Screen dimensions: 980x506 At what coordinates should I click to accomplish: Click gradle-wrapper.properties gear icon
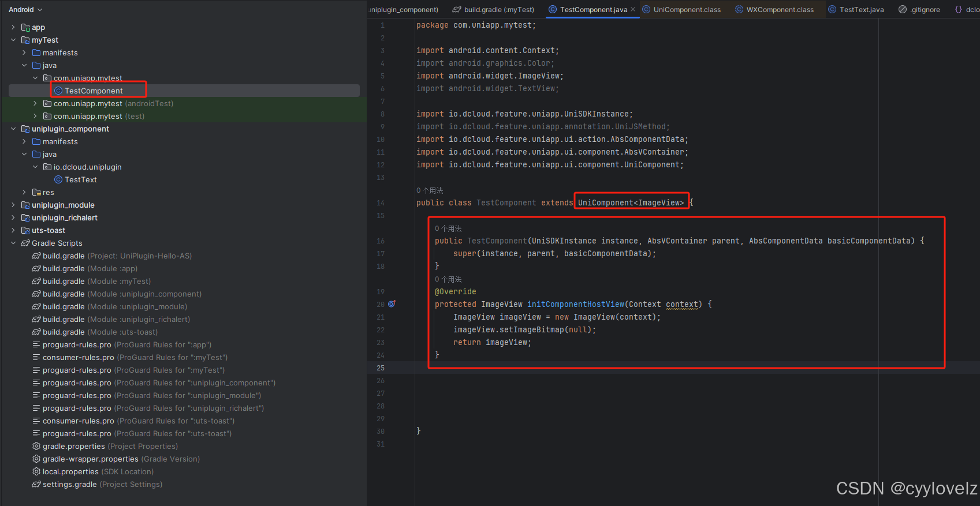36,459
